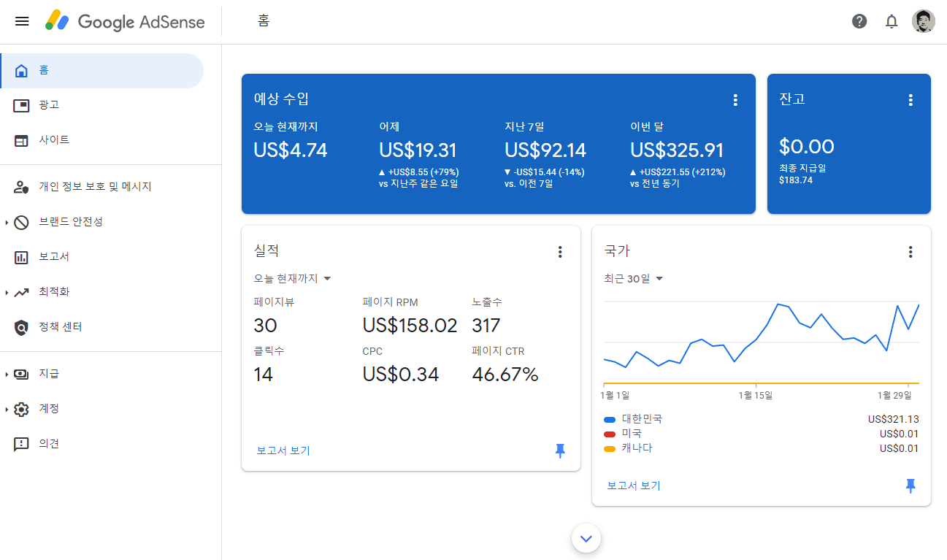Click the $183.74 last payment amount

coord(796,180)
